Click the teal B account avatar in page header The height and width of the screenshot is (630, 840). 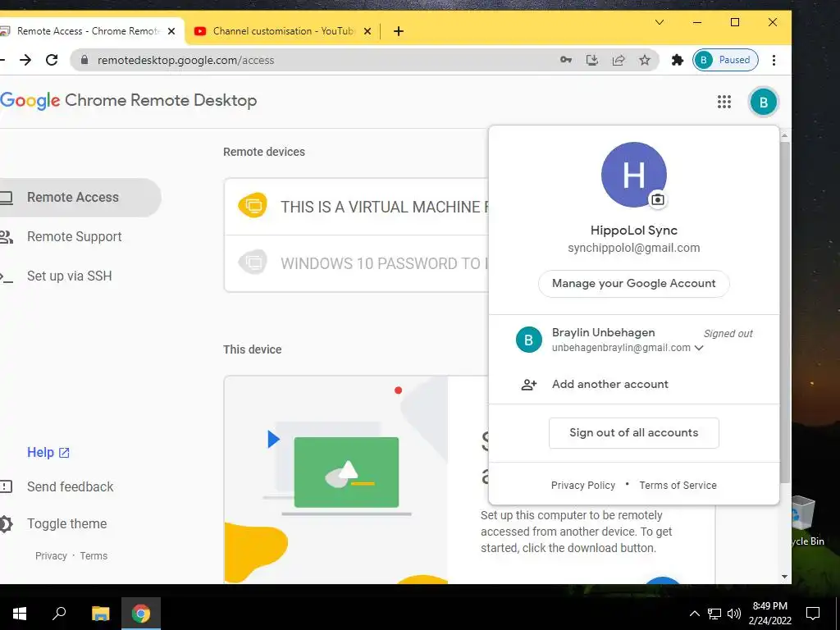(764, 102)
